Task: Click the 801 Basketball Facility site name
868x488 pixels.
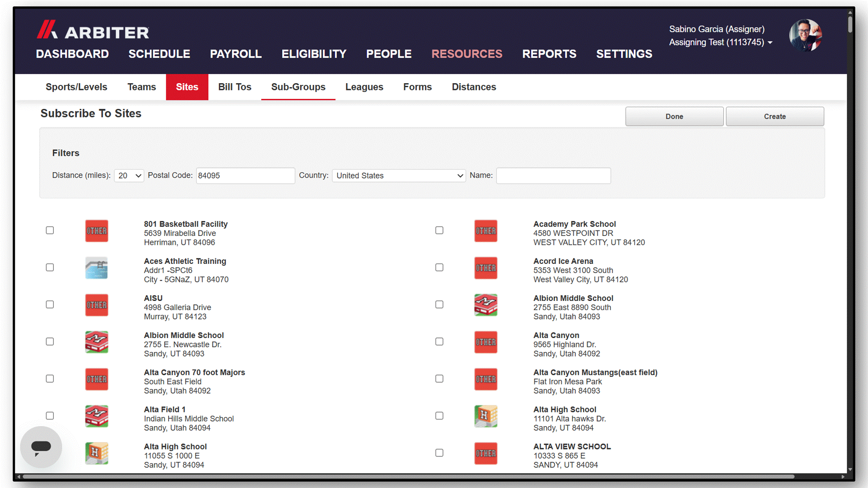Action: coord(186,224)
